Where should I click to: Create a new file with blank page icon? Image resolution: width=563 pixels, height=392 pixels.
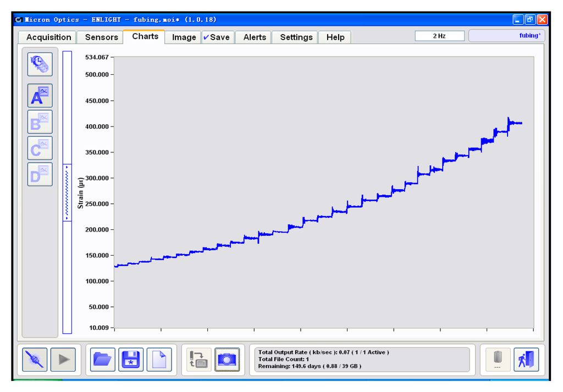click(159, 360)
